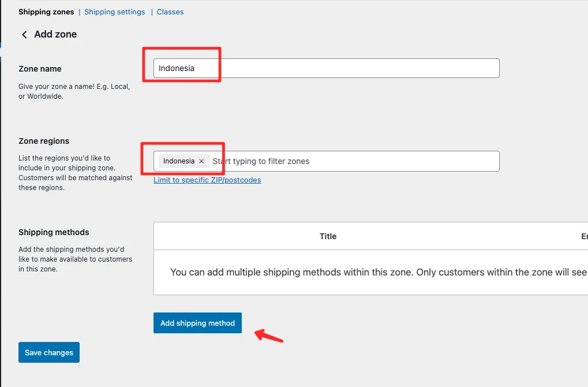This screenshot has width=588, height=387.
Task: Click the Zone regions label
Action: (x=44, y=141)
